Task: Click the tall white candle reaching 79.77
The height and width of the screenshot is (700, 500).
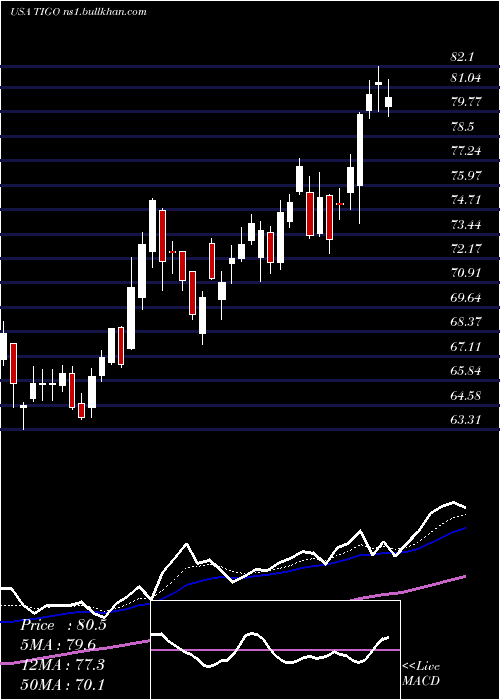Action: (x=360, y=150)
